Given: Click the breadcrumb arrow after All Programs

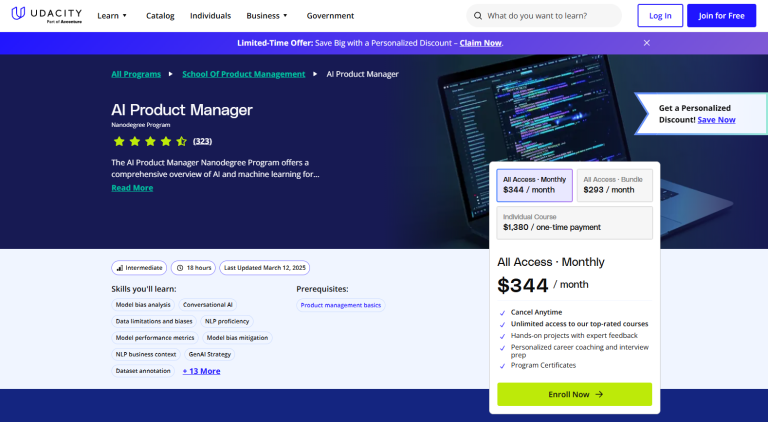Looking at the screenshot, I should click(x=170, y=74).
